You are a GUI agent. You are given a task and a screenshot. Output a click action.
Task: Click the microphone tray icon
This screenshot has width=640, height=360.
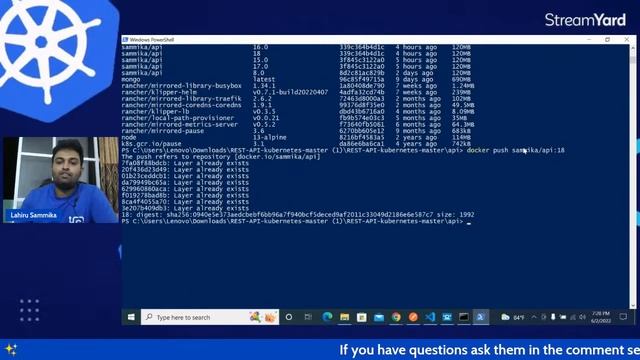click(x=553, y=317)
